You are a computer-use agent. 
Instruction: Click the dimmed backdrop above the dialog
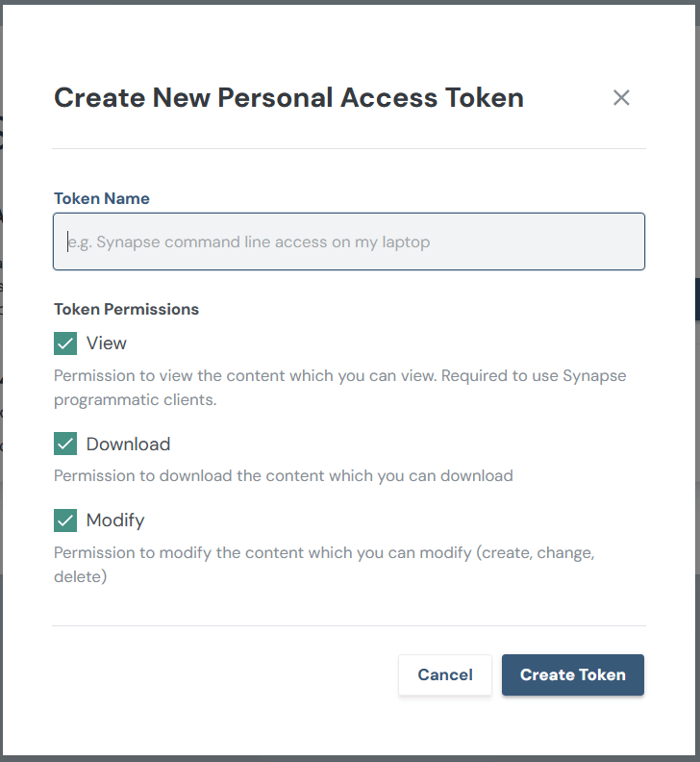tap(350, 1)
